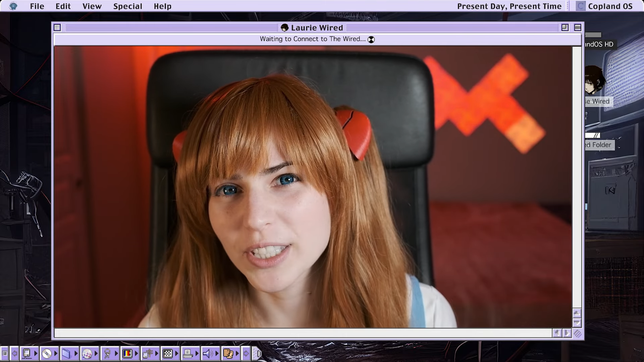The image size is (644, 362).
Task: Open the Apple menu icon
Action: pos(13,6)
